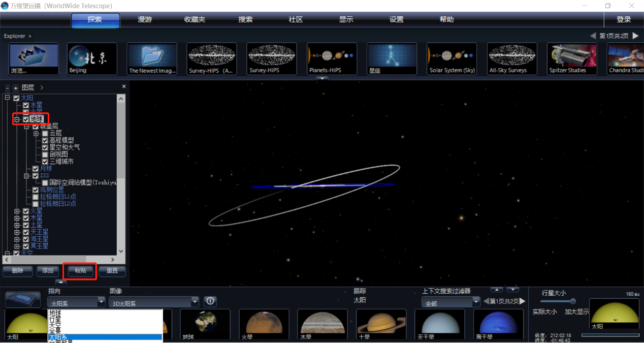The width and height of the screenshot is (644, 343).
Task: Collapse the ISS tree node
Action: (x=26, y=176)
